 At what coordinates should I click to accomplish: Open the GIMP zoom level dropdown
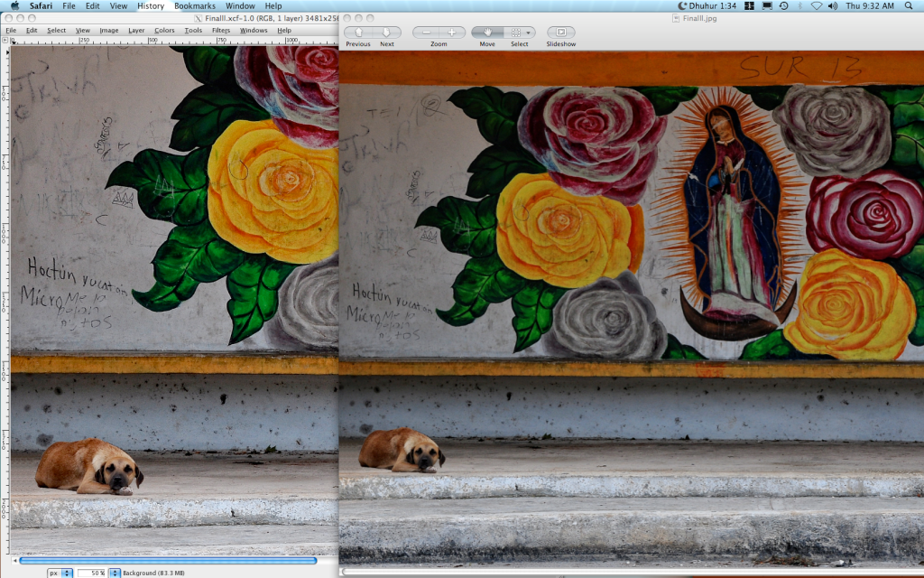point(115,573)
